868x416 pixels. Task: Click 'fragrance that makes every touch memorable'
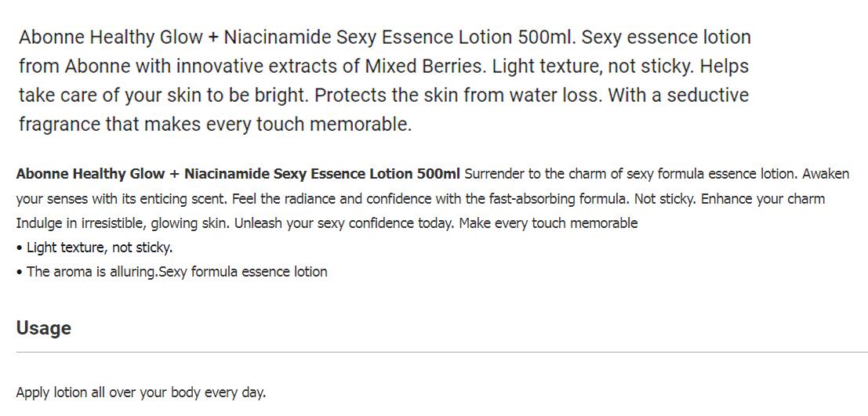[216, 124]
